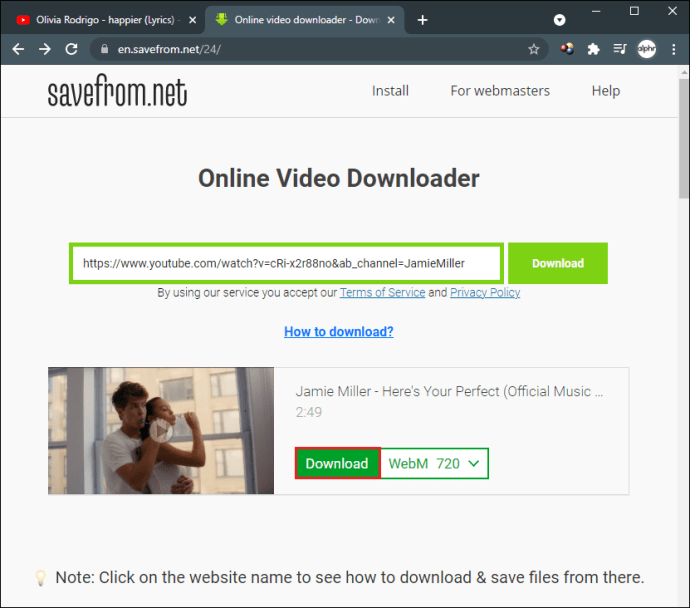Open the For webmasters menu item
Viewport: 690px width, 608px height.
click(500, 91)
